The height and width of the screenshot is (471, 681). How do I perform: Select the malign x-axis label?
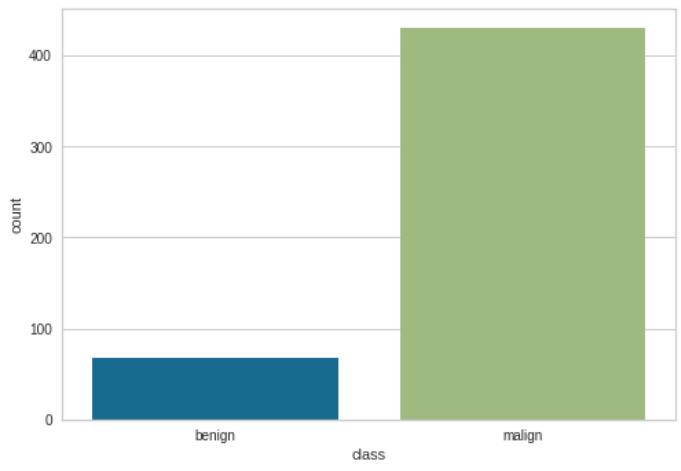coord(522,435)
